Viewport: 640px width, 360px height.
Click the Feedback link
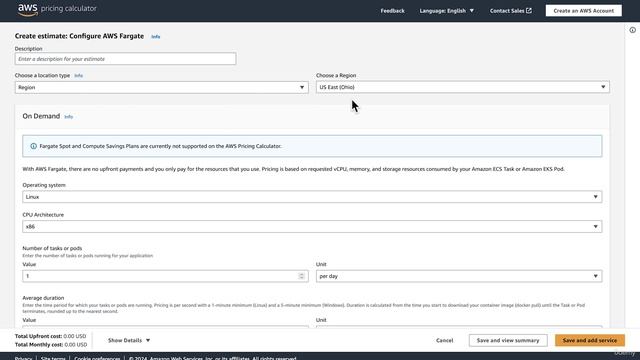(x=392, y=11)
